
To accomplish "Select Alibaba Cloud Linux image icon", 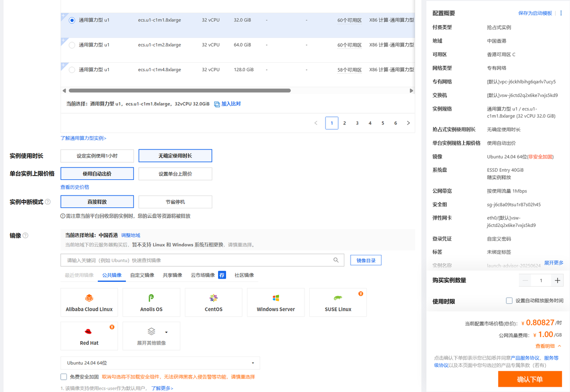I will (x=89, y=299).
